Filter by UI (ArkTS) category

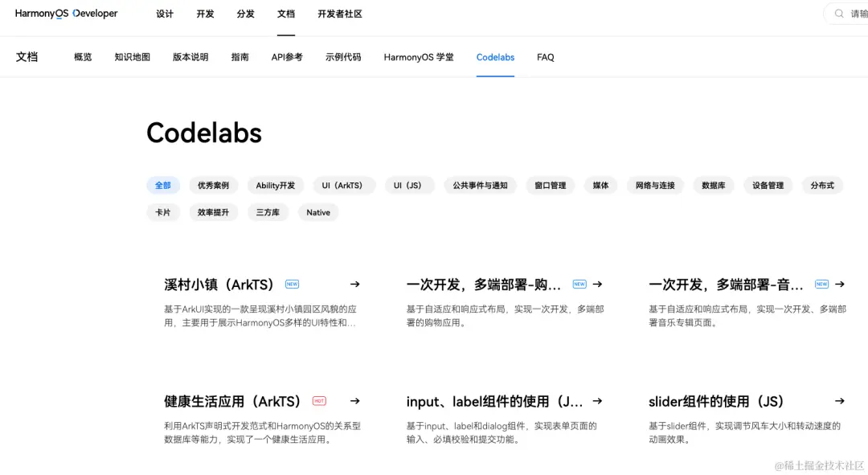click(x=342, y=186)
